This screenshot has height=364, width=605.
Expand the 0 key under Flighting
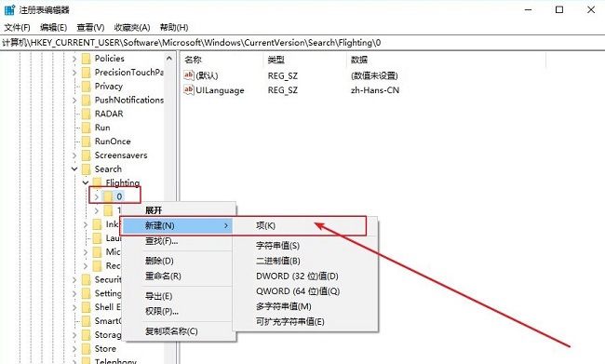(x=97, y=196)
